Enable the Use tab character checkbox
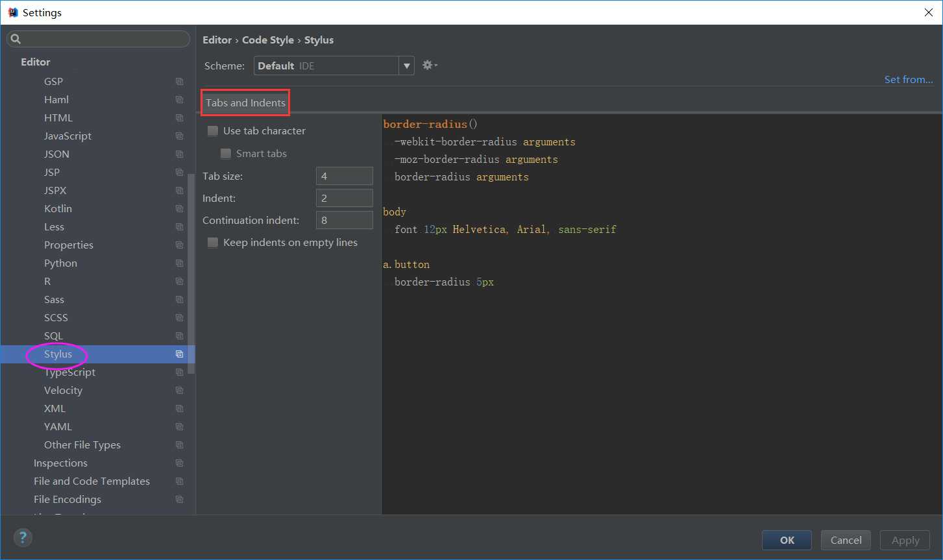 click(213, 131)
